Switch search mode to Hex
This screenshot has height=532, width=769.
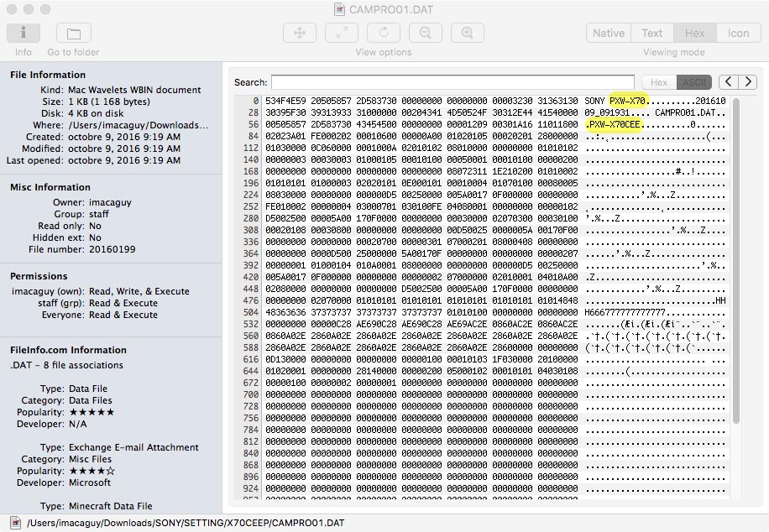pyautogui.click(x=659, y=82)
